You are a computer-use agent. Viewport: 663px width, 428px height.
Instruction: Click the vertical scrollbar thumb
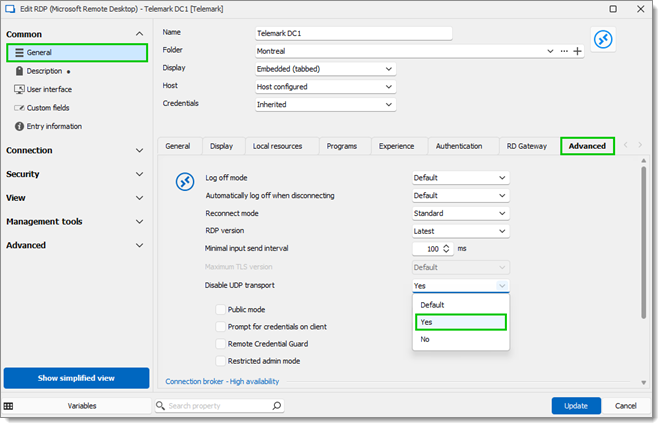[x=644, y=242]
